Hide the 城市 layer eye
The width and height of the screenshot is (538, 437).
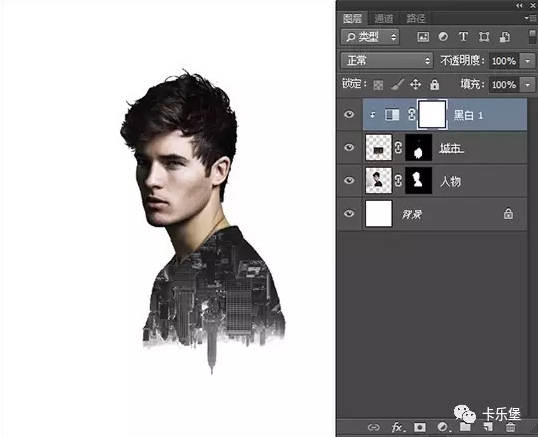349,147
